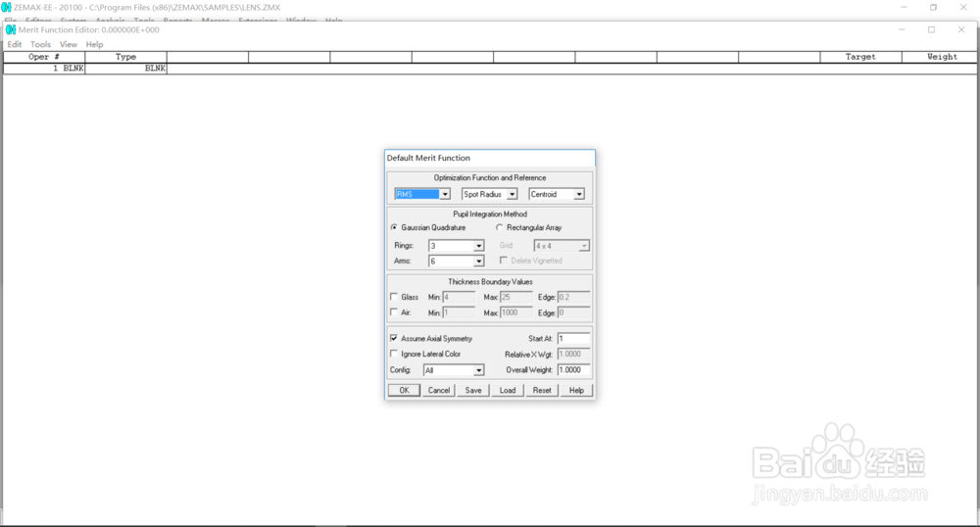The image size is (980, 527).
Task: Select the BLNK Type cell
Action: click(125, 68)
